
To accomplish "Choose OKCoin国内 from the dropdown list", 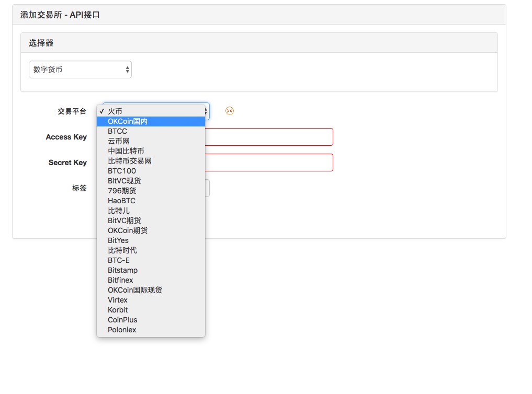I will point(151,121).
